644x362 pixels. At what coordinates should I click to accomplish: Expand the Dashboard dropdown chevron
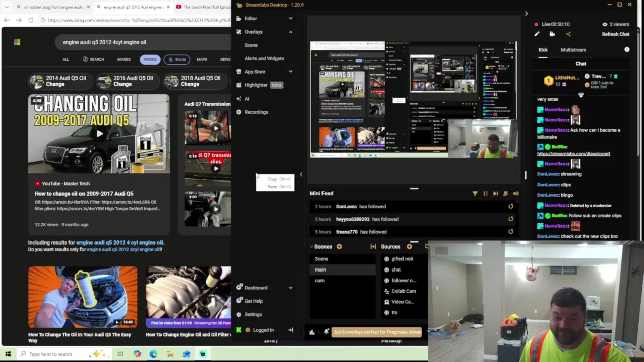coord(290,288)
